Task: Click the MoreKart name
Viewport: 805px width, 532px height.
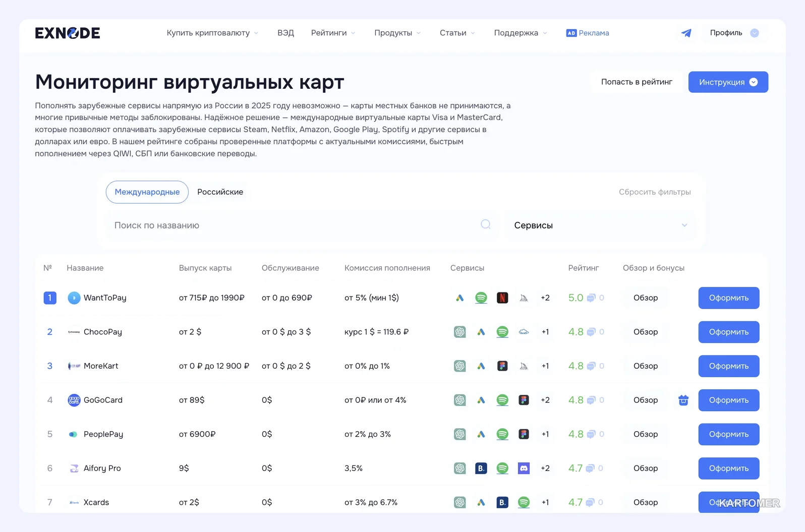Action: (x=101, y=366)
